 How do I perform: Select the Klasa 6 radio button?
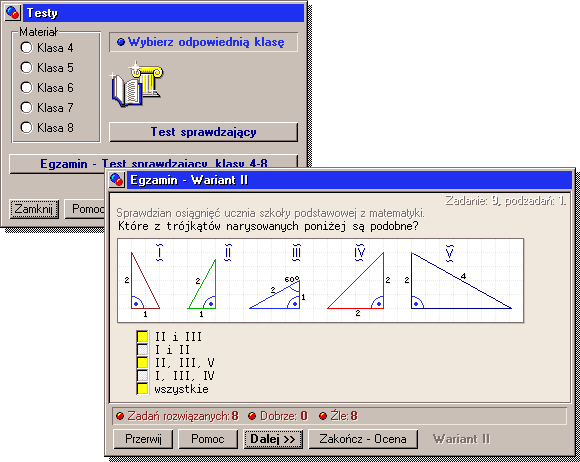(x=26, y=87)
